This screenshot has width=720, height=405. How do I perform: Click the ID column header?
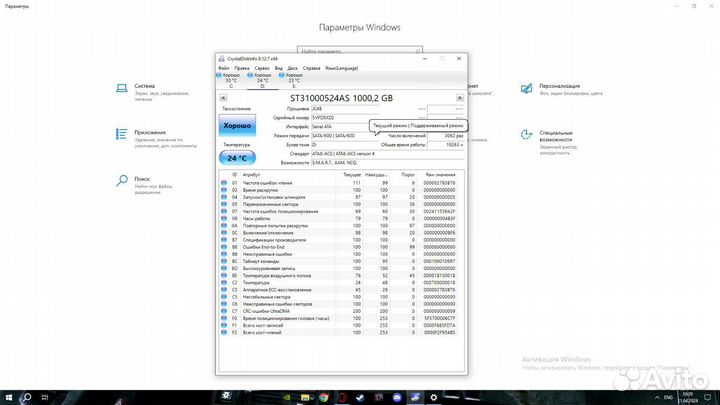(234, 175)
